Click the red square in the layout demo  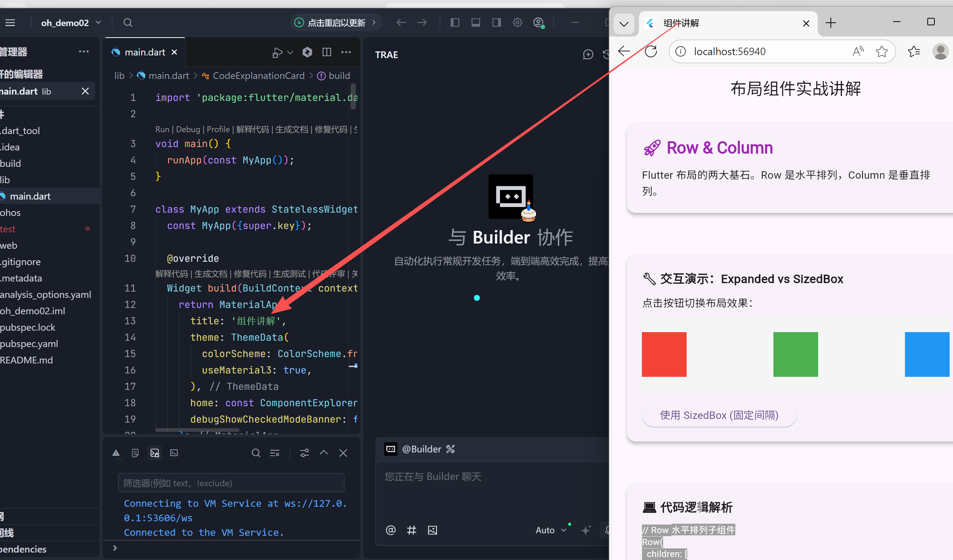click(x=664, y=354)
